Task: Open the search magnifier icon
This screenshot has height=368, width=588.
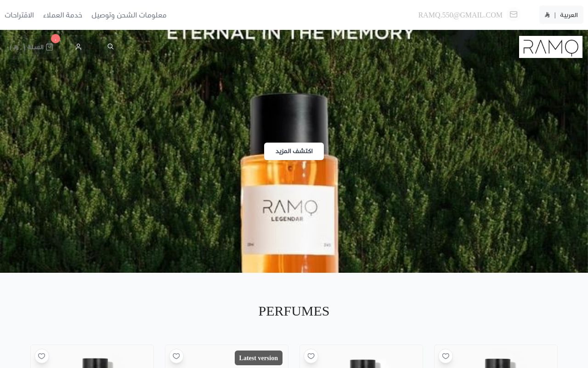Action: [110, 47]
